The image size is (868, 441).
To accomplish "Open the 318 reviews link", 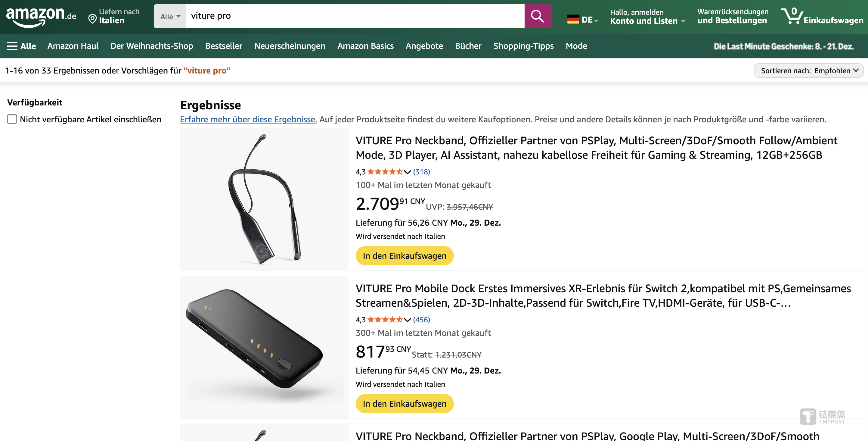I will (421, 172).
